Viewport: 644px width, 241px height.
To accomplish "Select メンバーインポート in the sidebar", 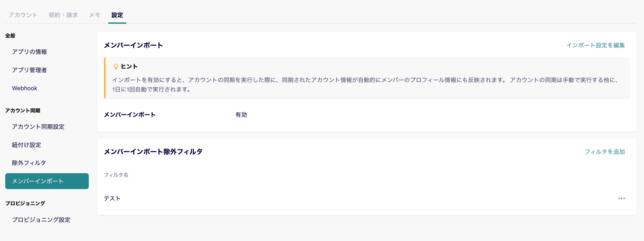I will coord(37,181).
